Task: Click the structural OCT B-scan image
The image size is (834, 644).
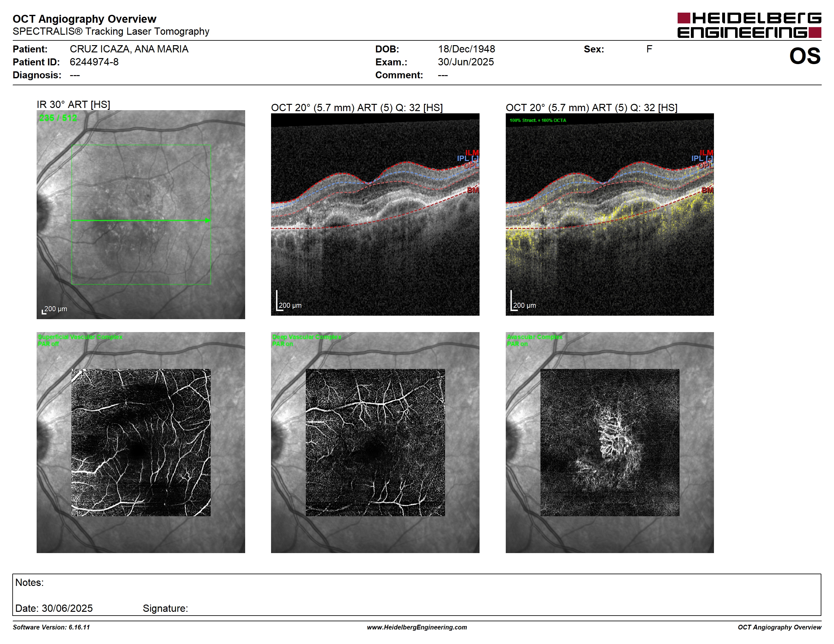Action: click(x=375, y=214)
